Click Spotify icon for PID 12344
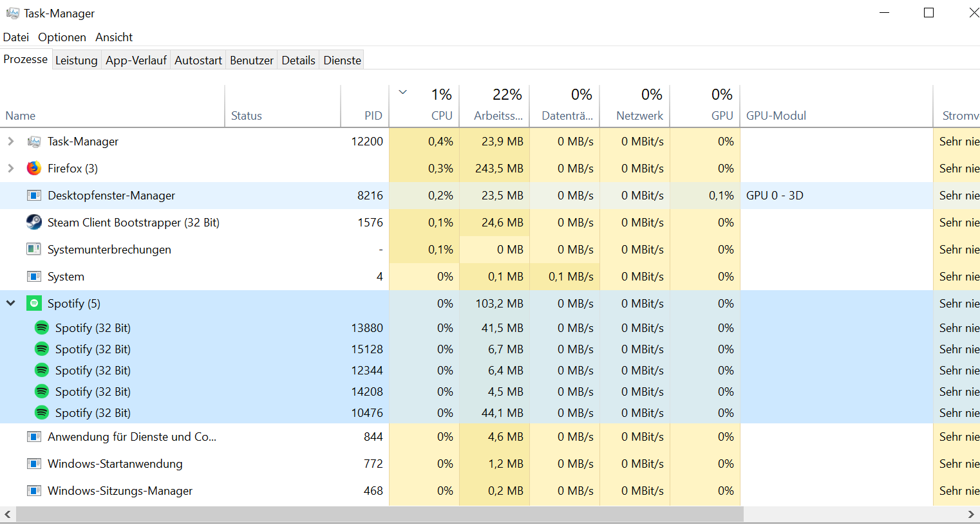Screen dimensions: 980x525 (42, 370)
